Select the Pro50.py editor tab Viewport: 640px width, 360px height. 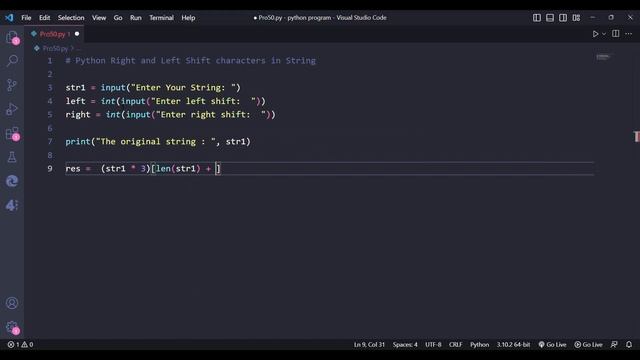pos(53,34)
